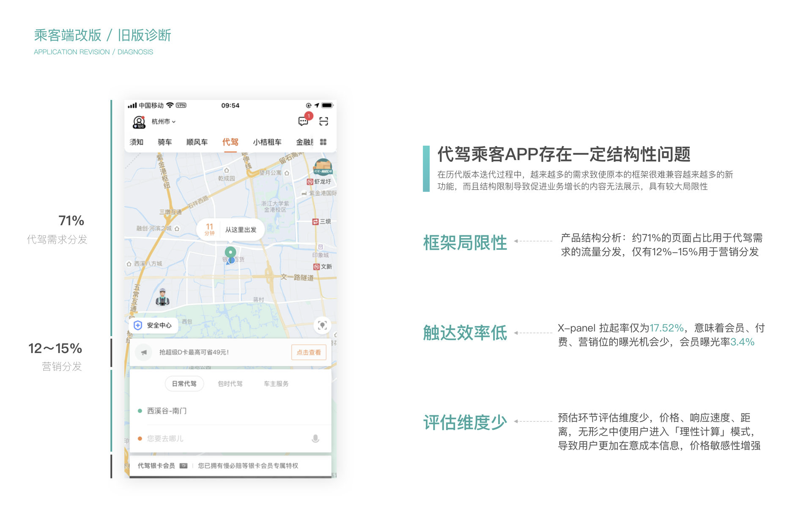Screen dimensions: 812x508
Task: Tap the 从这里出发 bubble
Action: pyautogui.click(x=230, y=229)
